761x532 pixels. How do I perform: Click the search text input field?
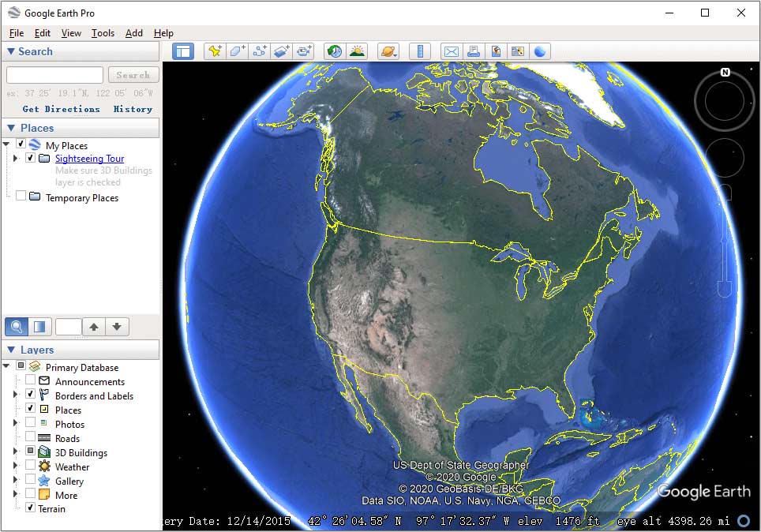54,75
